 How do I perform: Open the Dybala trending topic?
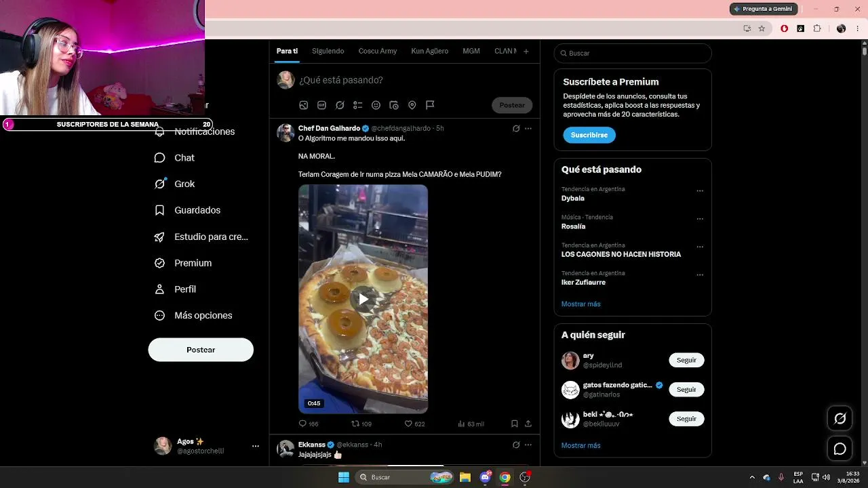(x=573, y=199)
